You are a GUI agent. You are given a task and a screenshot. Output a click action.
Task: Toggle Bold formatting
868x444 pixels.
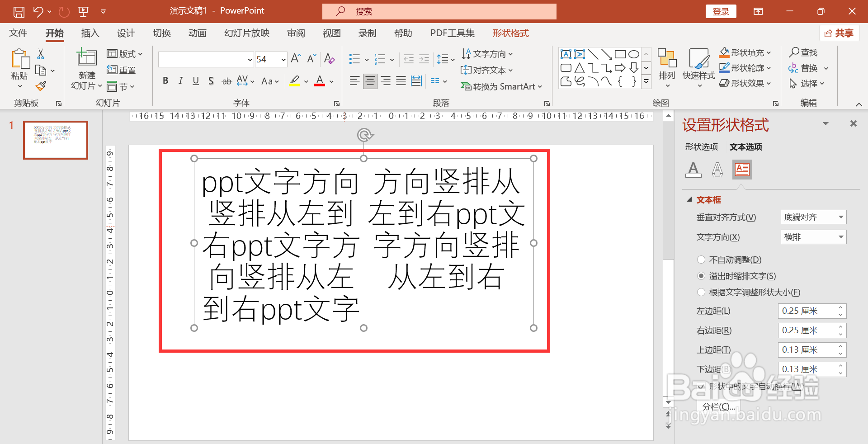(165, 81)
